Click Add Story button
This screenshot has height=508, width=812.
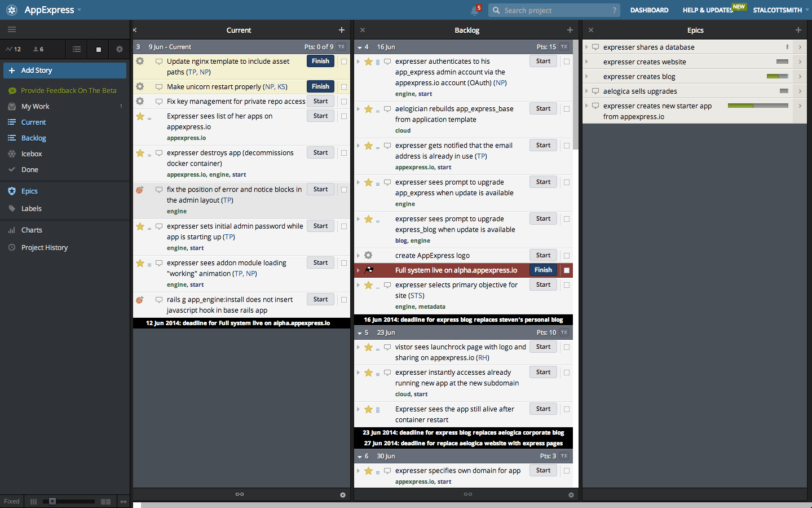(x=65, y=71)
